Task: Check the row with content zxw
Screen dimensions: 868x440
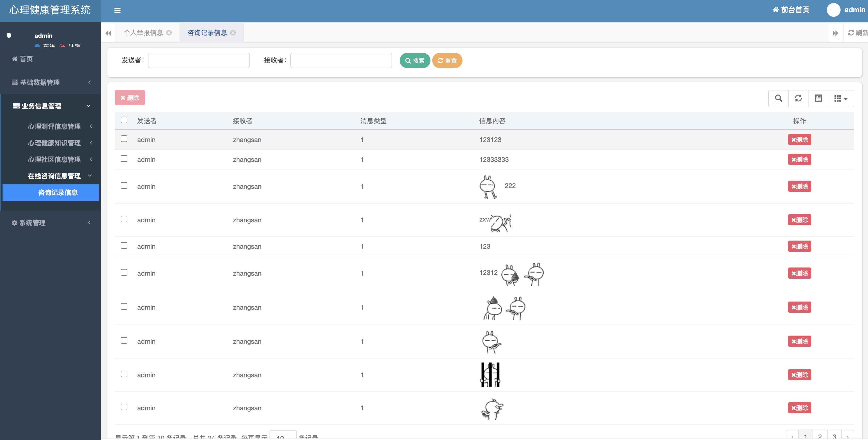Action: (x=124, y=219)
